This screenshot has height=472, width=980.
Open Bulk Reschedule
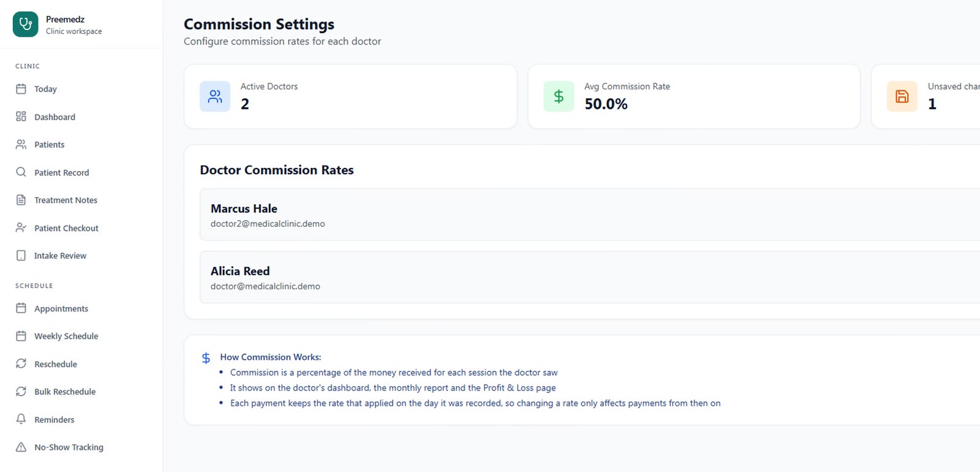click(81, 392)
